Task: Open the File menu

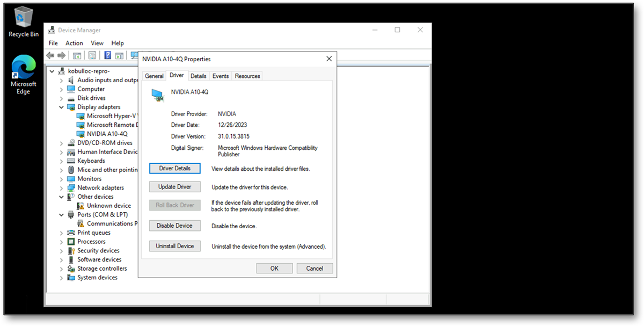Action: [x=53, y=43]
